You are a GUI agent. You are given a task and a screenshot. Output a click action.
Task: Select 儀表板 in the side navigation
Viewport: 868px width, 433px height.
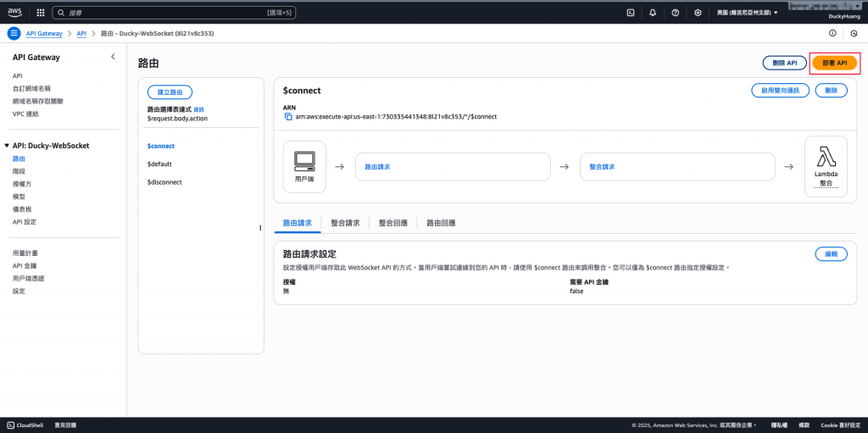click(x=22, y=209)
